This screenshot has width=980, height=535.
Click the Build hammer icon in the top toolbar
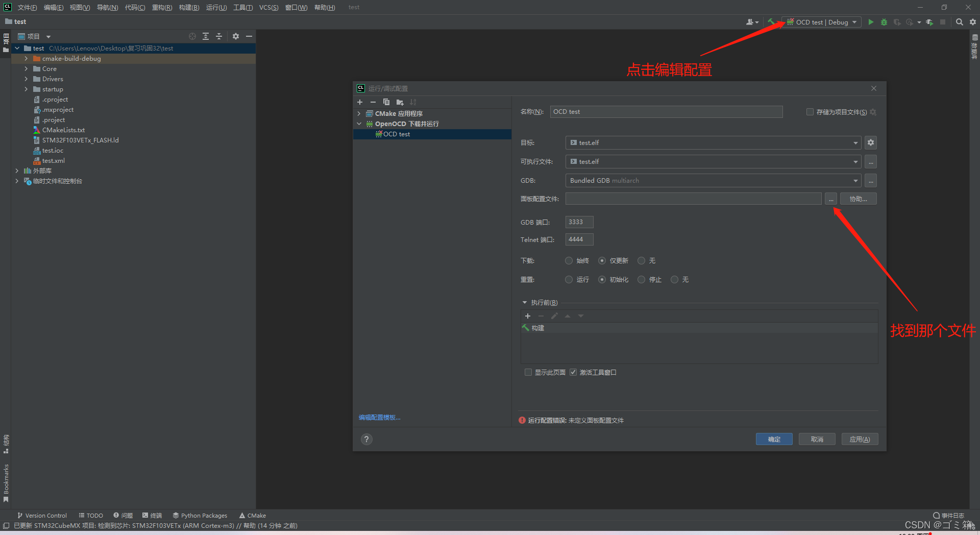771,22
